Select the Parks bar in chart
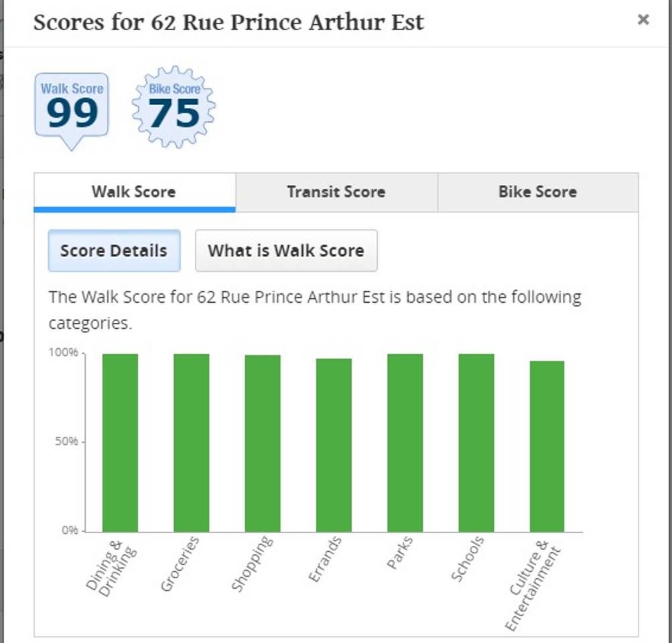This screenshot has height=643, width=672. pos(405,443)
